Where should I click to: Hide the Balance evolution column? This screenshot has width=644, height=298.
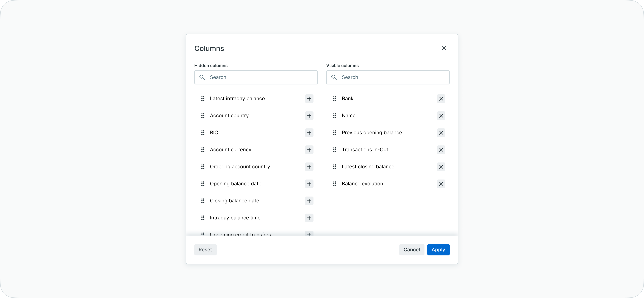(441, 184)
